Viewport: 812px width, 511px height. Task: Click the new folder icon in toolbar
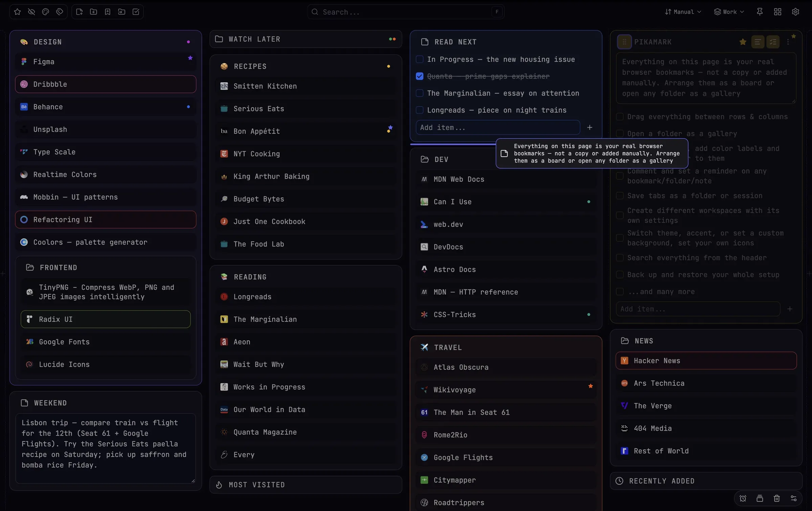tap(93, 12)
